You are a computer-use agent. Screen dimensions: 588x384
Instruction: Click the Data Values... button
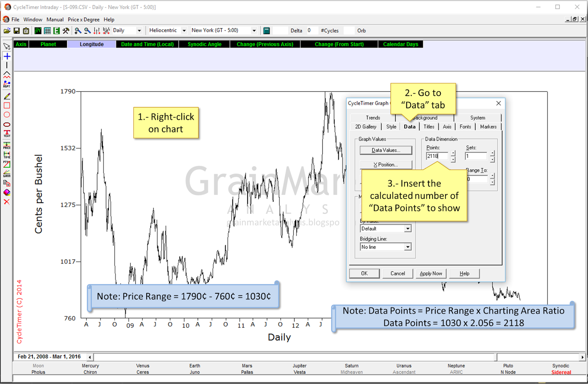pyautogui.click(x=386, y=150)
